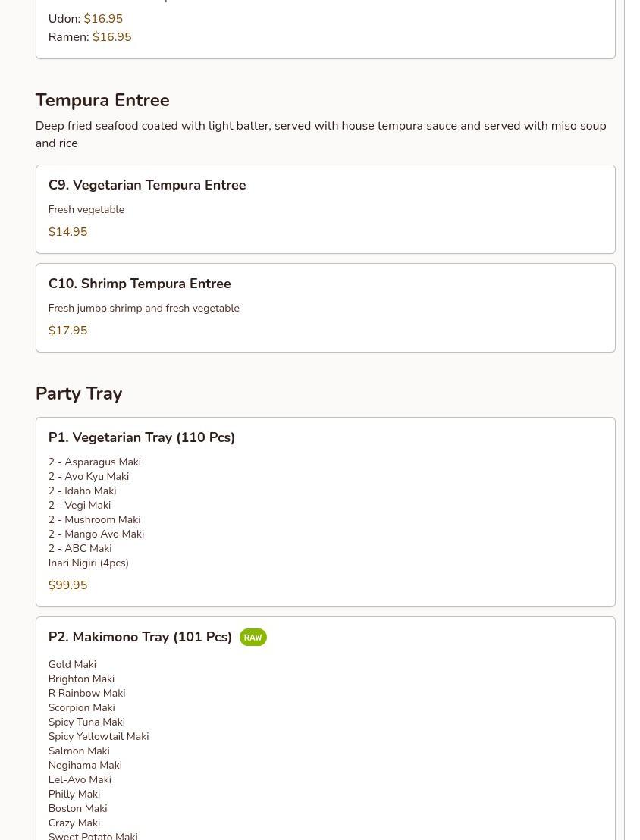Click the Party Tray section heading
This screenshot has width=640, height=840.
point(79,393)
